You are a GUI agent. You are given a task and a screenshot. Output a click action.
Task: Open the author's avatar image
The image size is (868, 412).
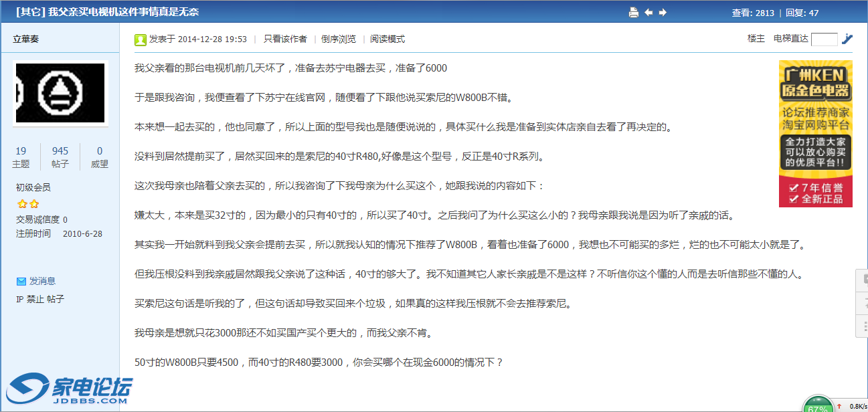(x=60, y=93)
